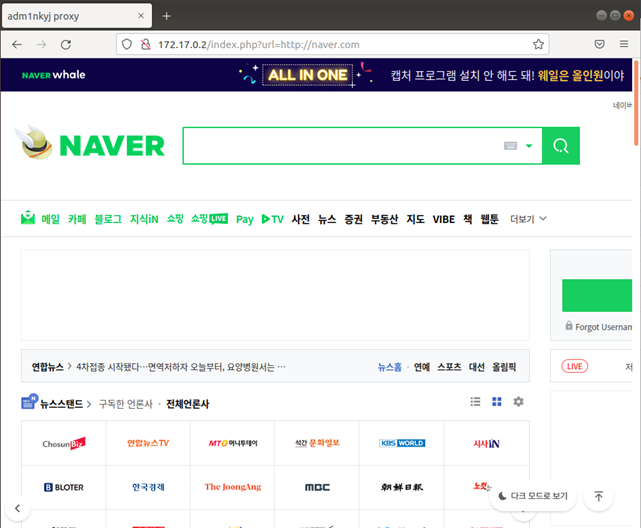Viewport: 641px width, 528px height.
Task: Click the insecure connection padlock icon
Action: click(146, 44)
